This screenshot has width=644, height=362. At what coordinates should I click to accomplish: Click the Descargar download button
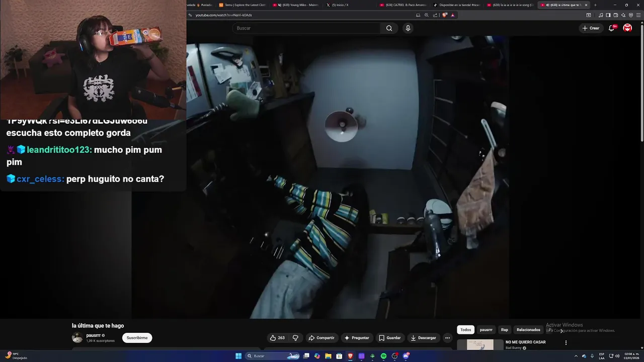pyautogui.click(x=423, y=338)
